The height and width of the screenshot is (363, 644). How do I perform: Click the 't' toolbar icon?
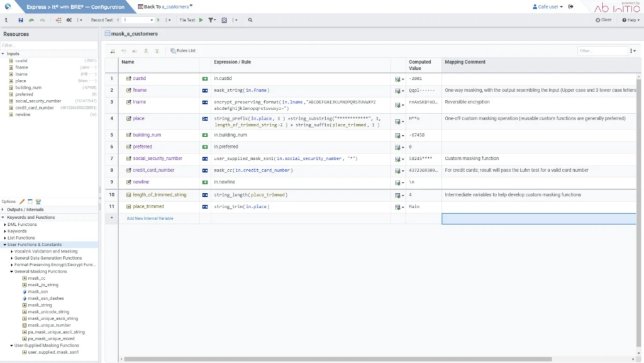click(6, 20)
